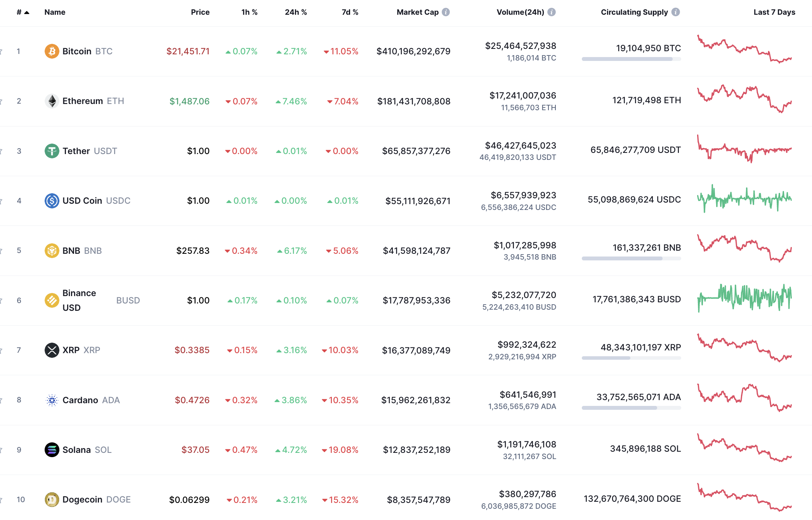
Task: Open the Volume(24h) info tooltip
Action: (551, 12)
